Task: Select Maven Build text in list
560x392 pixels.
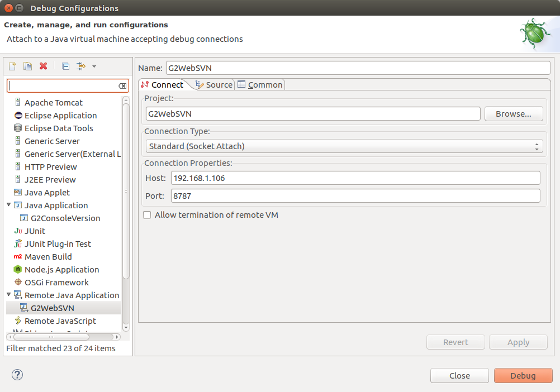Action: click(48, 256)
